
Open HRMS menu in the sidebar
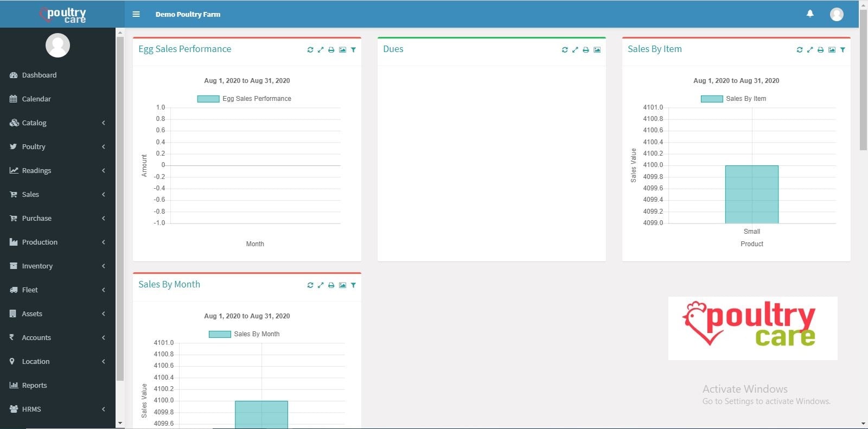[58, 409]
